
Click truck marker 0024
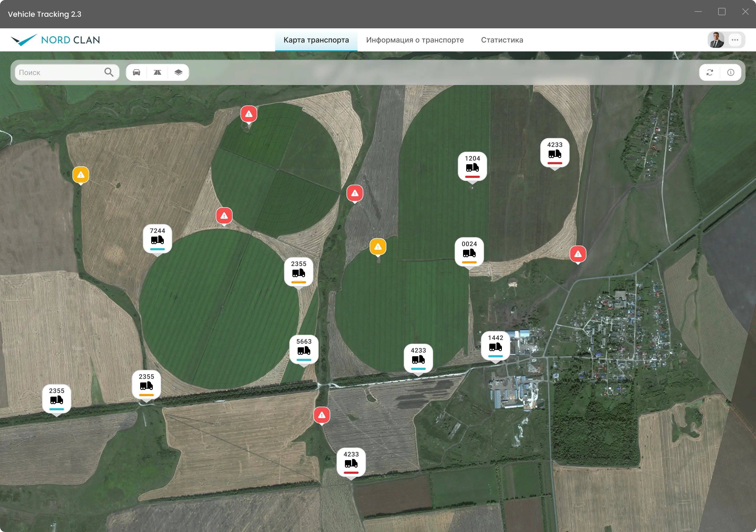tap(469, 253)
